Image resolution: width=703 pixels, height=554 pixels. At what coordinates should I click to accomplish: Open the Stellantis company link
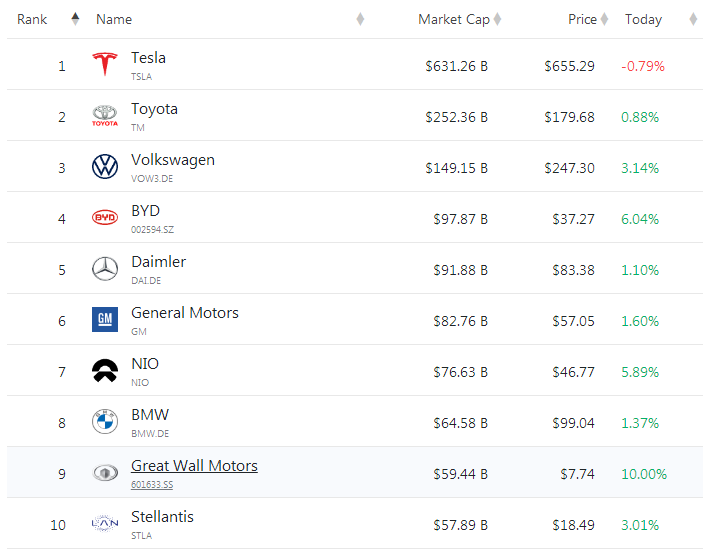162,517
